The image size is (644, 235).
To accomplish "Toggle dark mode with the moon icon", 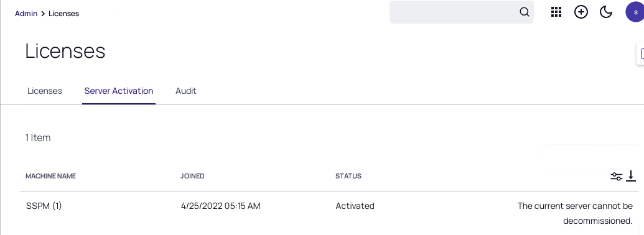I will tap(606, 12).
